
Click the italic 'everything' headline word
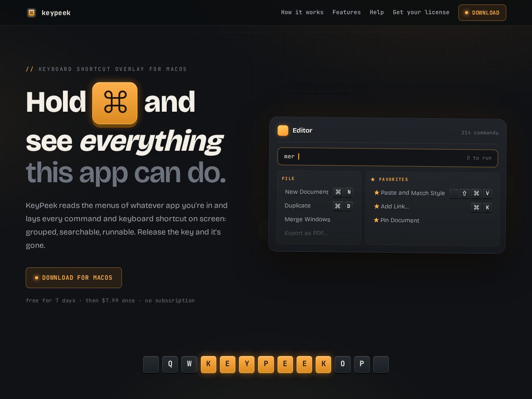click(151, 141)
